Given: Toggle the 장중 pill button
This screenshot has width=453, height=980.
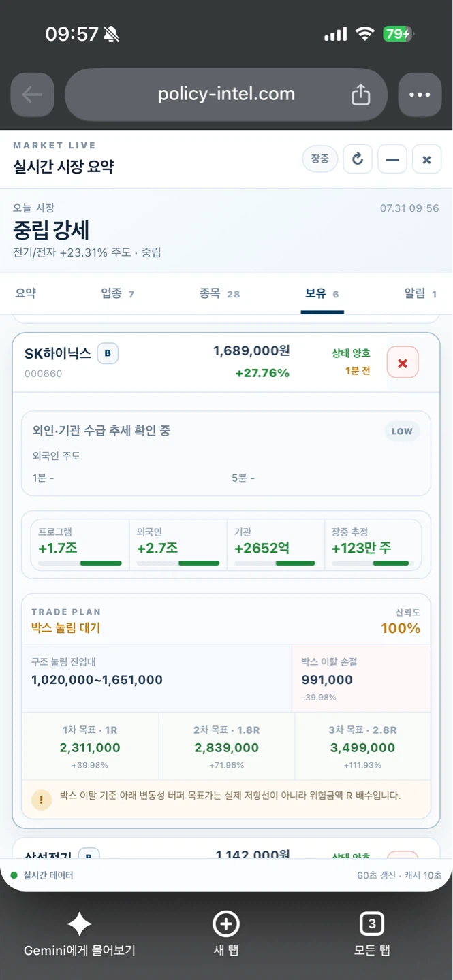Looking at the screenshot, I should [x=319, y=159].
